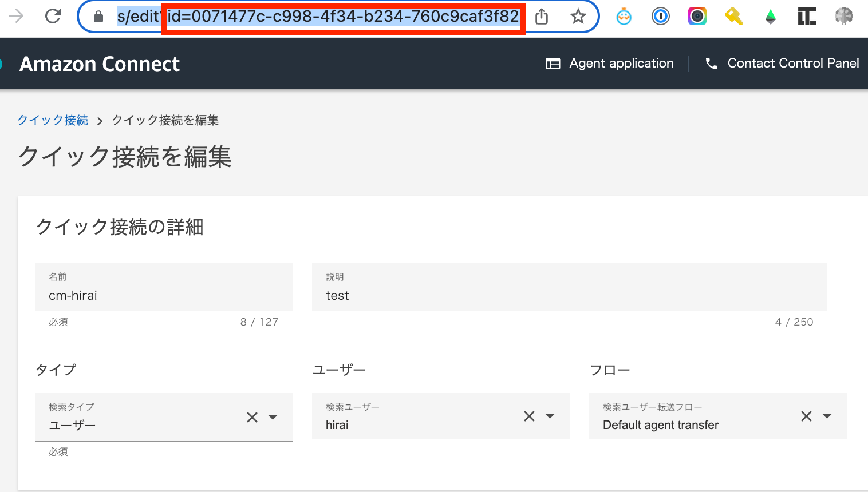868x492 pixels.
Task: Clear the selected 検索タイプ value
Action: click(252, 416)
